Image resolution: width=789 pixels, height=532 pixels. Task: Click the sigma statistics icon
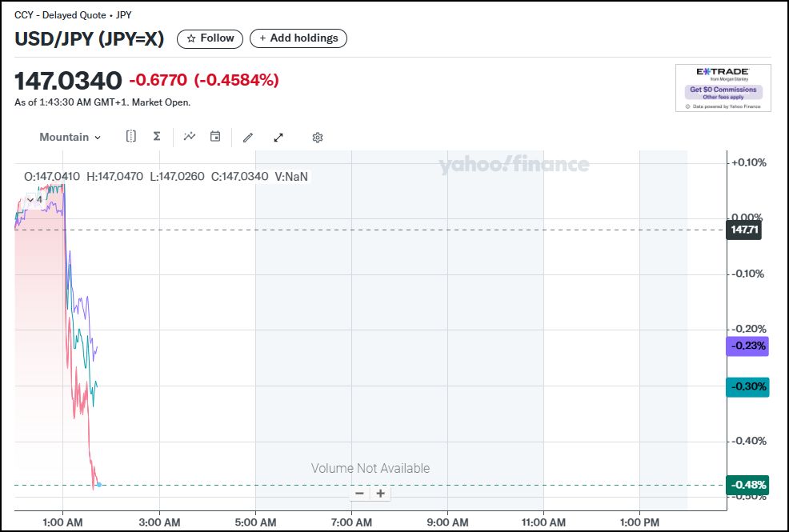click(157, 136)
